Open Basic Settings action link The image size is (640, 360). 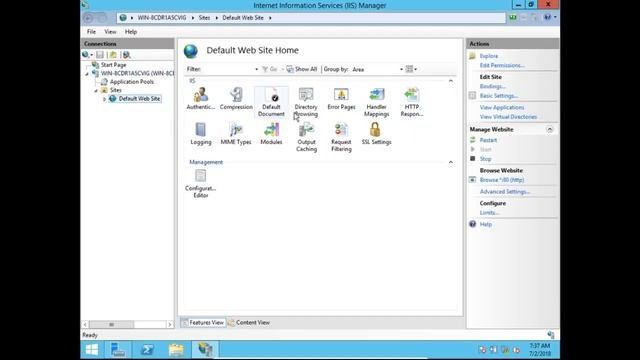(499, 96)
